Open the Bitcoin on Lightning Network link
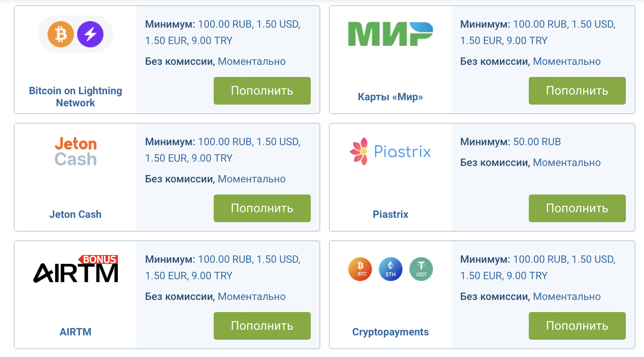 [76, 97]
